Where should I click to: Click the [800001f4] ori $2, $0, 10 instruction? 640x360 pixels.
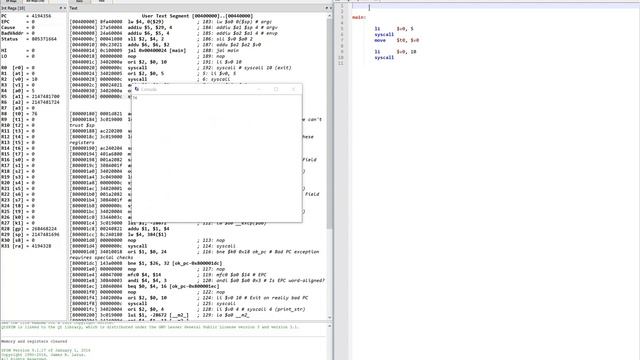(189, 298)
